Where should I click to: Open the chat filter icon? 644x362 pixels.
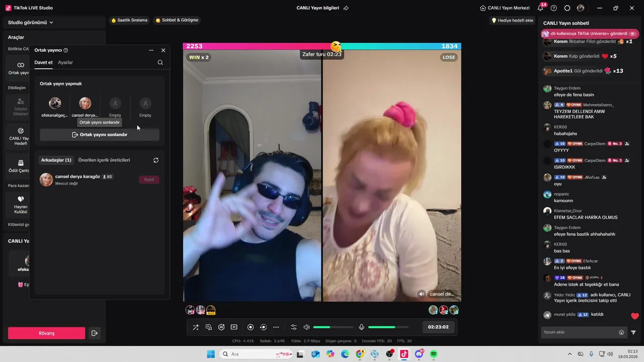(633, 332)
